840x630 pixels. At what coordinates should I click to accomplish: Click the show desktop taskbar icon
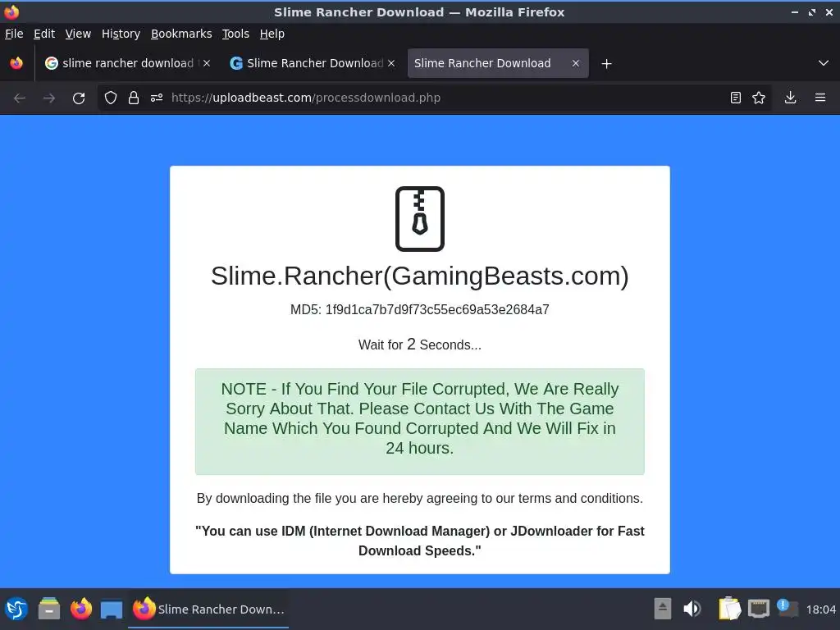(112, 609)
